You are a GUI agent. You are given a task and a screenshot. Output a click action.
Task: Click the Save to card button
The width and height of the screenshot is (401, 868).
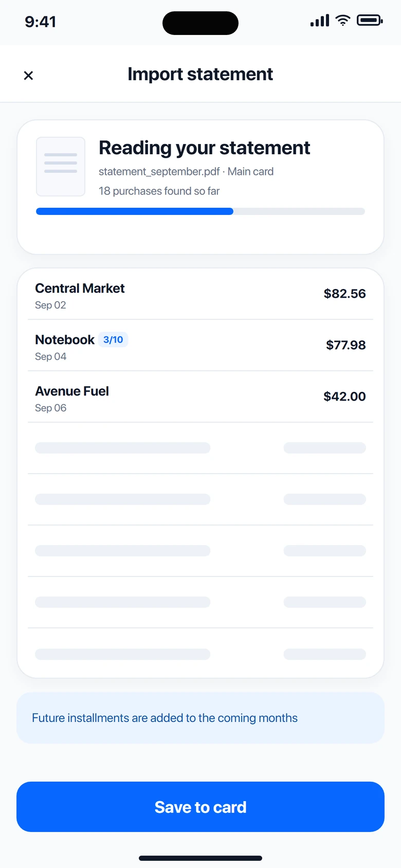click(200, 807)
